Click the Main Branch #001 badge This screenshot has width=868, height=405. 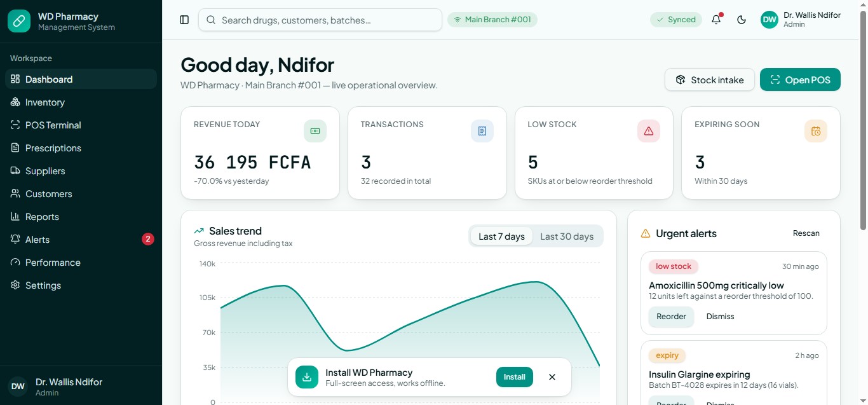[492, 20]
